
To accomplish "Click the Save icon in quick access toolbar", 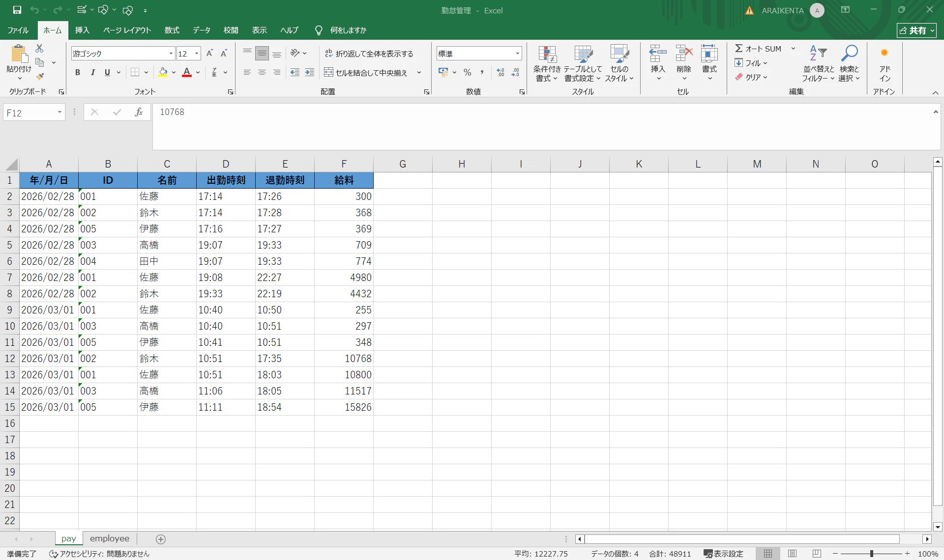I will coord(17,10).
